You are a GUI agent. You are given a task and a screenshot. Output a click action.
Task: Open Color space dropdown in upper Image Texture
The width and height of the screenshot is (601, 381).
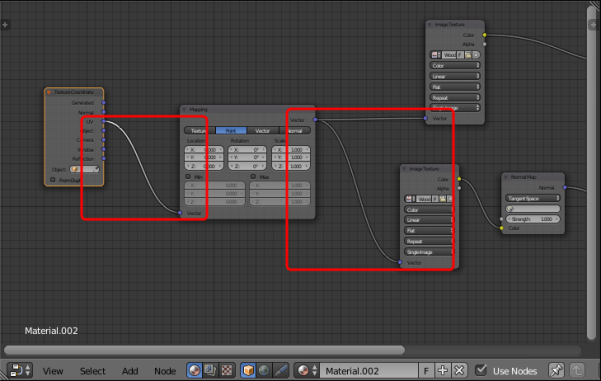[x=455, y=66]
